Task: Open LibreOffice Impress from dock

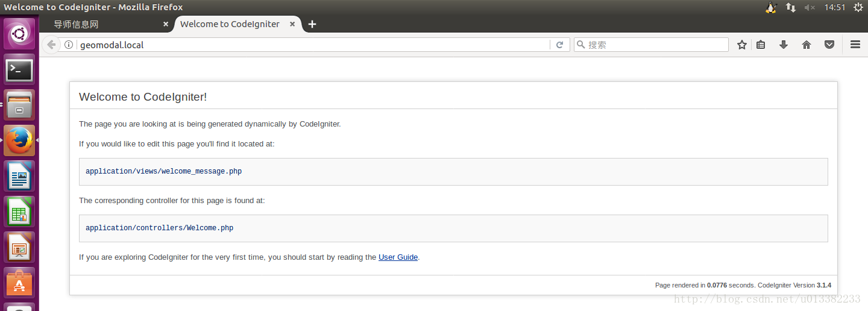Action: click(19, 247)
